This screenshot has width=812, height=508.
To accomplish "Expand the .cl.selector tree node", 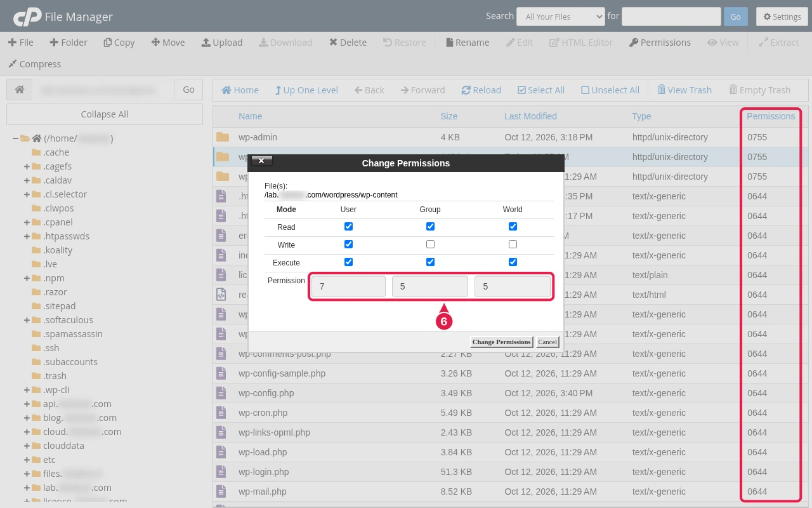I will coord(27,194).
